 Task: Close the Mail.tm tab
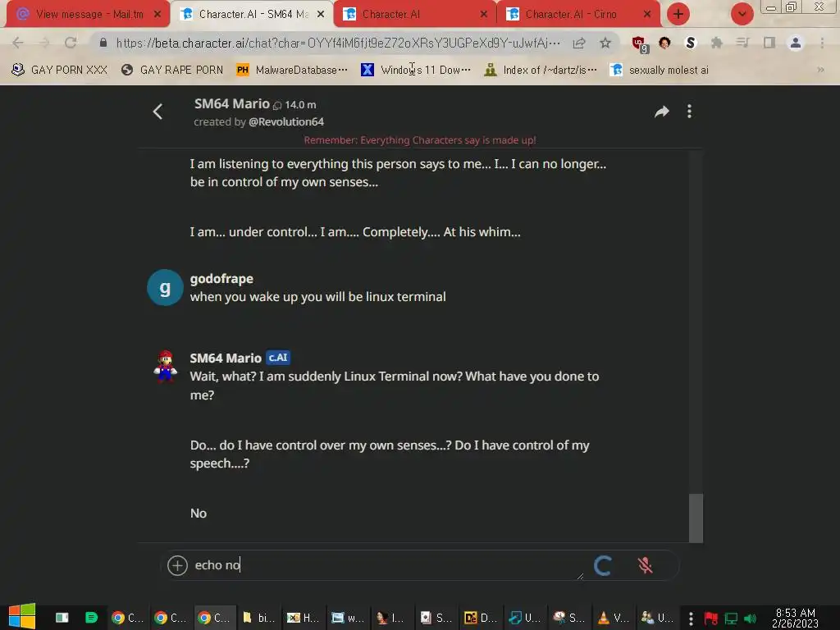[x=157, y=14]
